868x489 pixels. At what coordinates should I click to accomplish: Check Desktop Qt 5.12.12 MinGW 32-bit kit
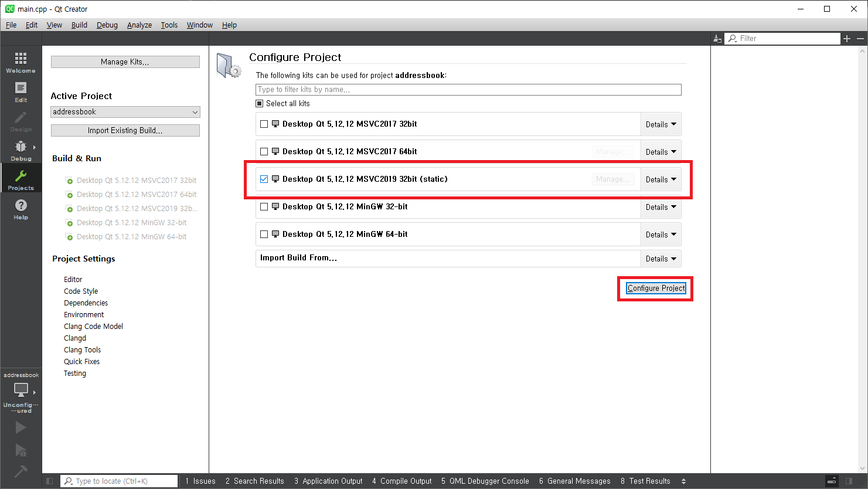click(x=264, y=206)
